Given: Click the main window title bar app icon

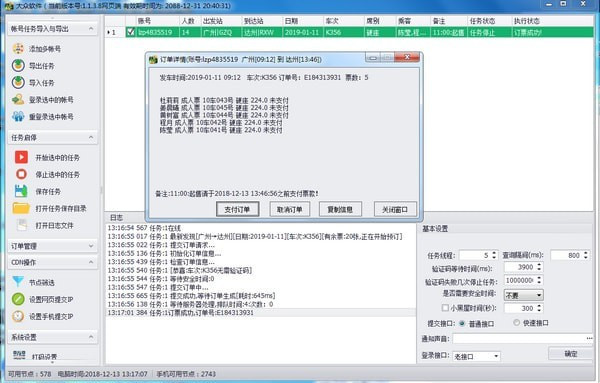Looking at the screenshot, I should tap(8, 6).
